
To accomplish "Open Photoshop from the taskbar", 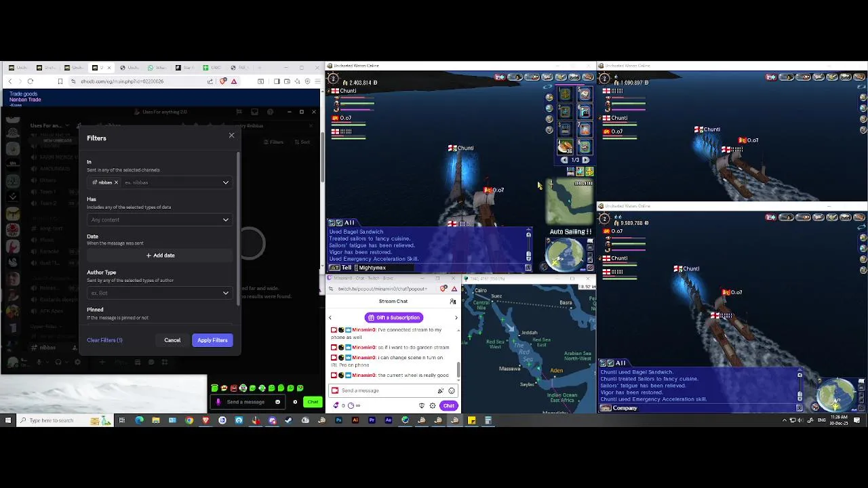I will [x=338, y=420].
